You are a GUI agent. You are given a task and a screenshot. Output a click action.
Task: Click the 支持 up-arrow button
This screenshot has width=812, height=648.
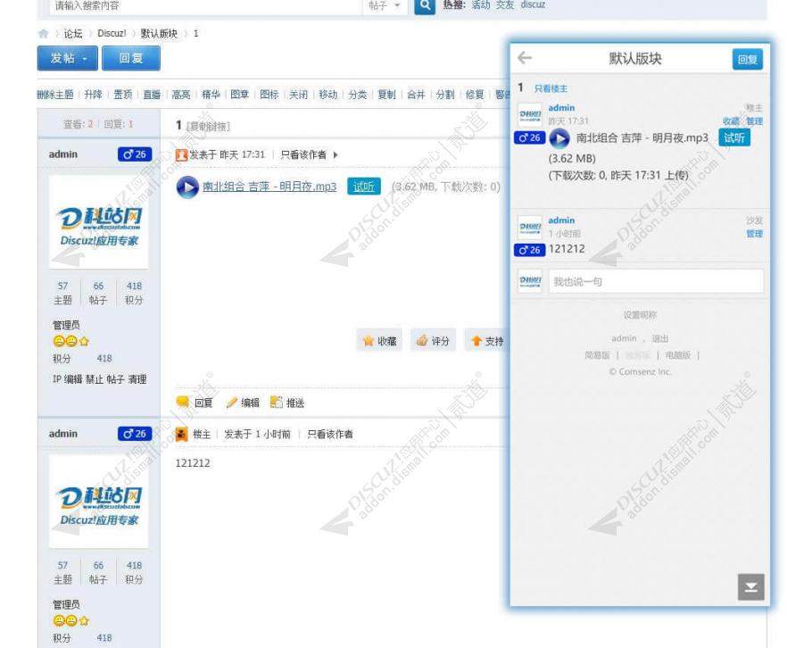pyautogui.click(x=487, y=341)
